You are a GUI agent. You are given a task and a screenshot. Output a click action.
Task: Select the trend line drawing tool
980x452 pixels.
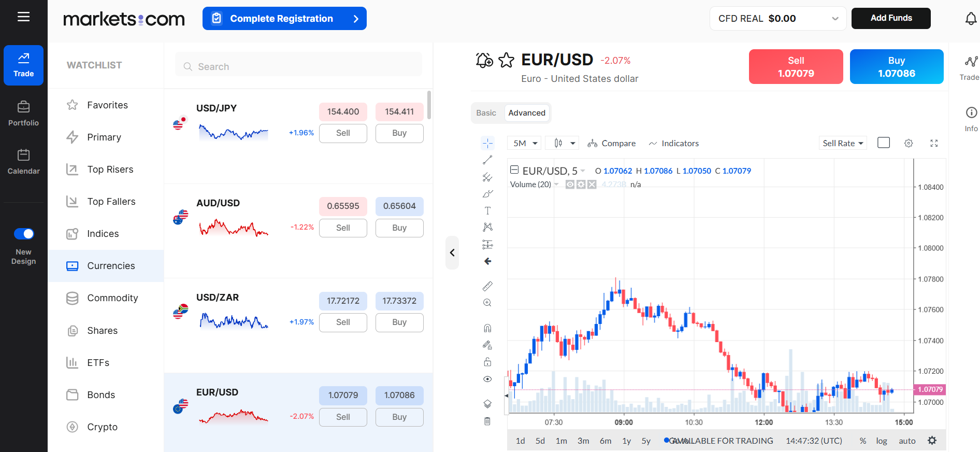coord(487,160)
